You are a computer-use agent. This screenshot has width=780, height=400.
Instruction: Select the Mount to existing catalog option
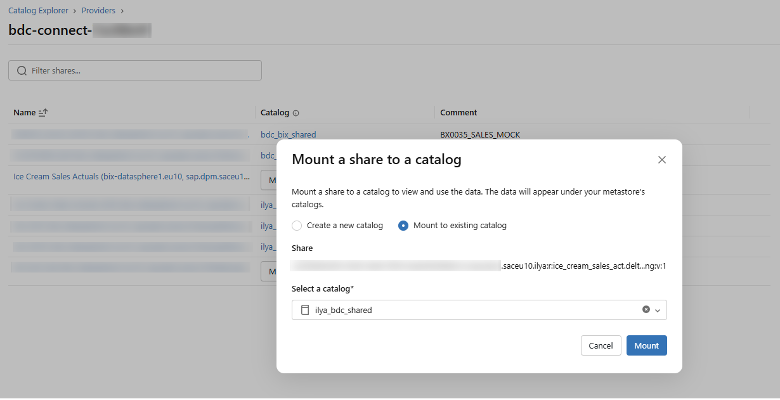(403, 226)
